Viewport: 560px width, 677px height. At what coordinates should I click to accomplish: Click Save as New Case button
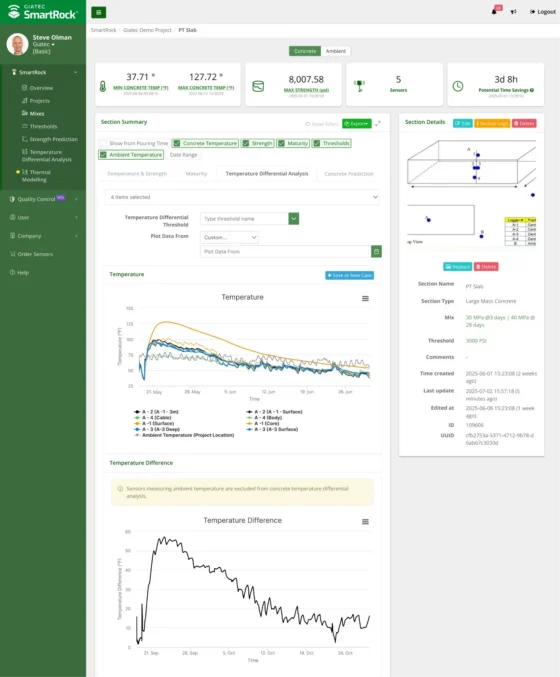tap(349, 275)
